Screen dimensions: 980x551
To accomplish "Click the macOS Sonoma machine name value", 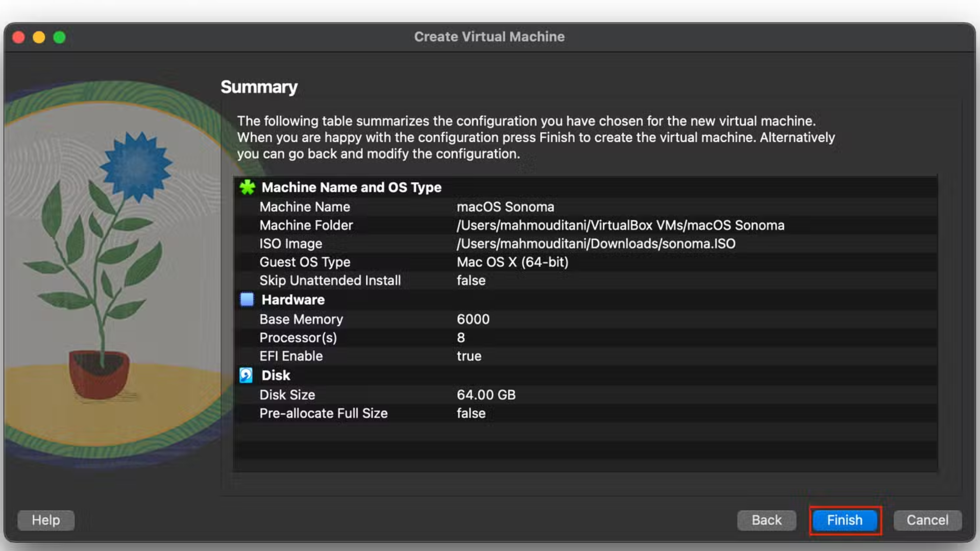I will [505, 207].
